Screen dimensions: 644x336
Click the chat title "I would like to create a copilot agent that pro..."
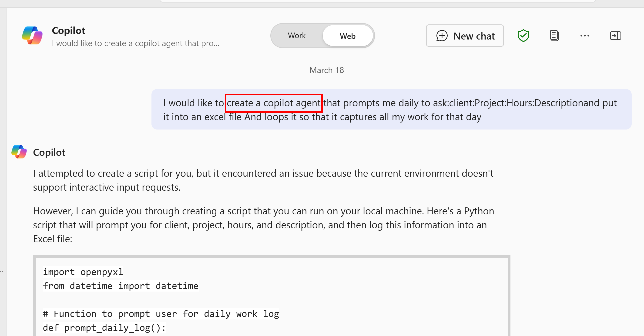(135, 43)
